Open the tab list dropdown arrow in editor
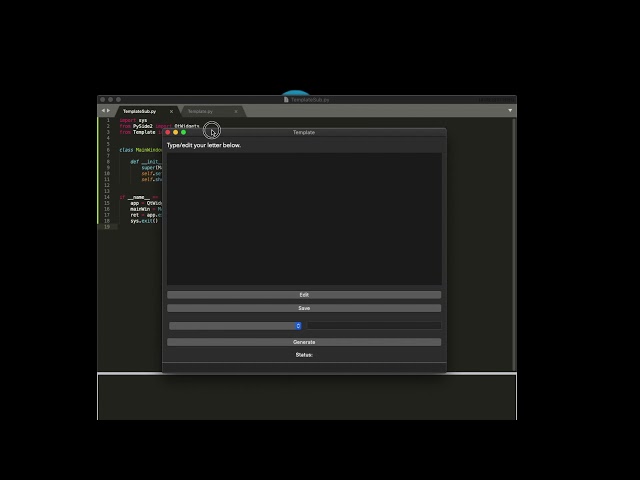 point(510,111)
